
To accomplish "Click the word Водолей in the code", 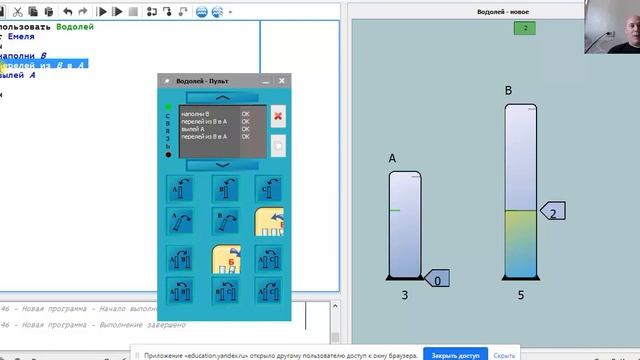I will [x=75, y=27].
